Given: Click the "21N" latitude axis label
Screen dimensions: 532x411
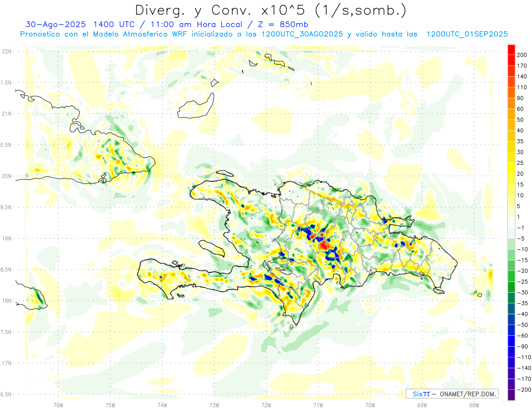Looking at the screenshot, I should click(6, 114).
